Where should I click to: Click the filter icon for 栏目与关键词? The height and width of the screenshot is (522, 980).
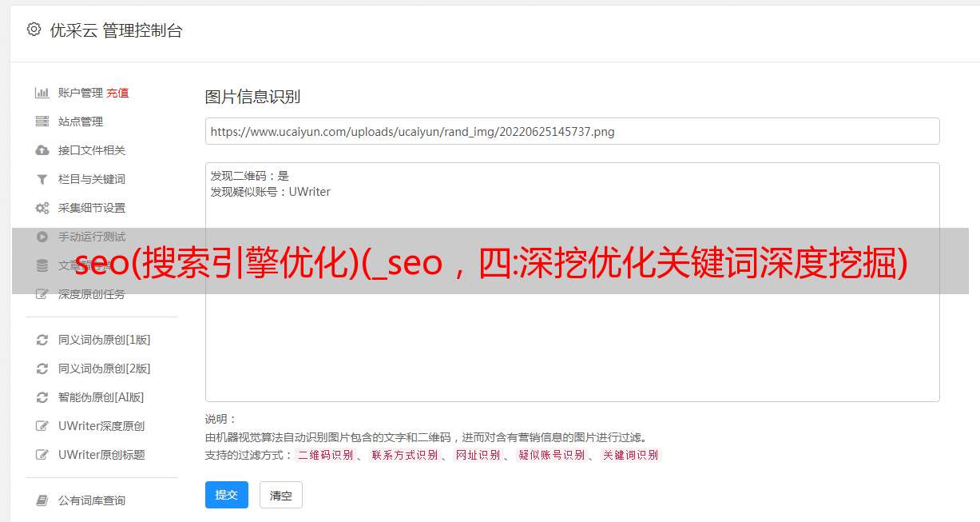pos(42,179)
